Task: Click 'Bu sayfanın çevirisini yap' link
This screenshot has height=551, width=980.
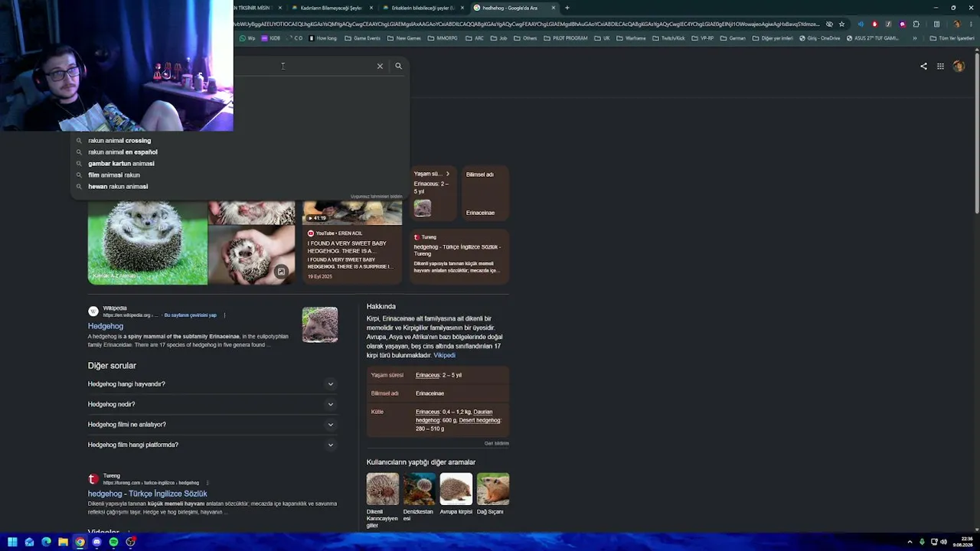Action: (191, 315)
